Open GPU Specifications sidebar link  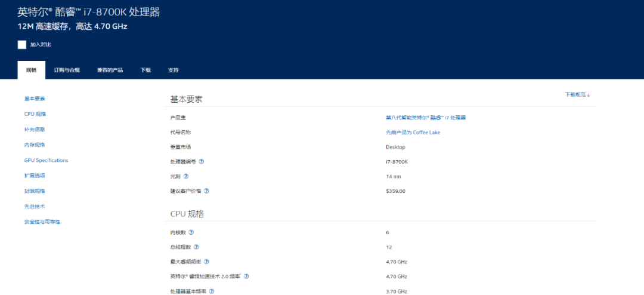pos(46,160)
